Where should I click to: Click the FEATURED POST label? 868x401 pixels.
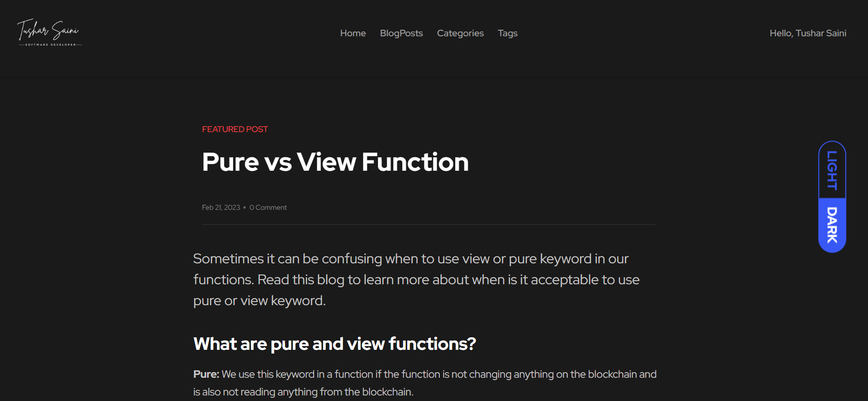(235, 129)
